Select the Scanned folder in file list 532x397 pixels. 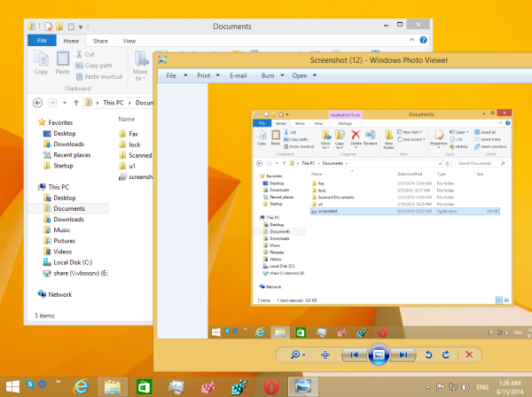point(136,155)
